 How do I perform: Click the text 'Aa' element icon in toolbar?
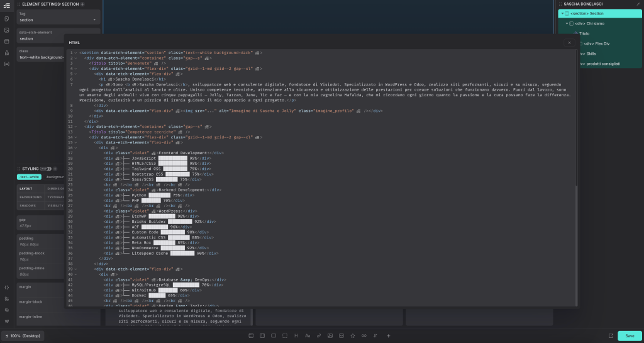[308, 335]
